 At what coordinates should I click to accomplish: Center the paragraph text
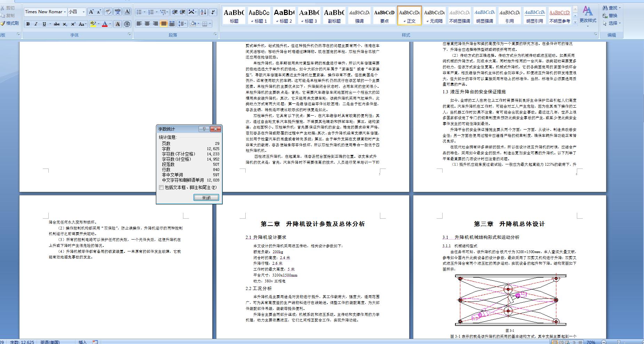pyautogui.click(x=147, y=24)
